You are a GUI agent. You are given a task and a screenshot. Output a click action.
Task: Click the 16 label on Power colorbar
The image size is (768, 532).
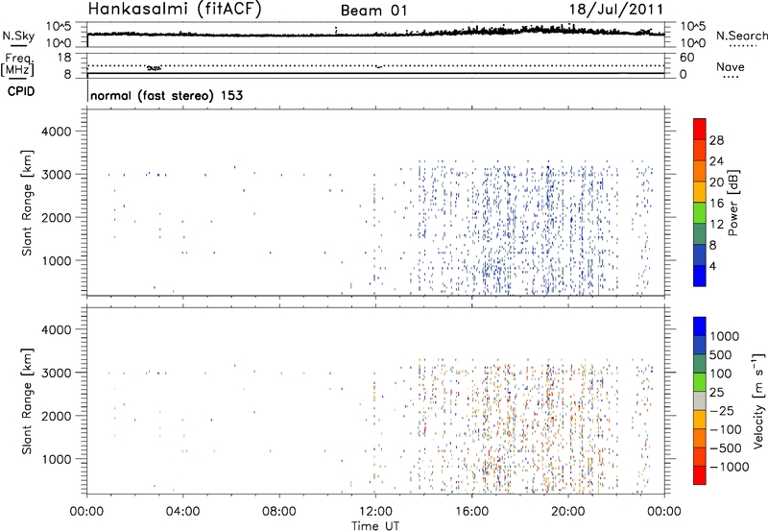(716, 204)
